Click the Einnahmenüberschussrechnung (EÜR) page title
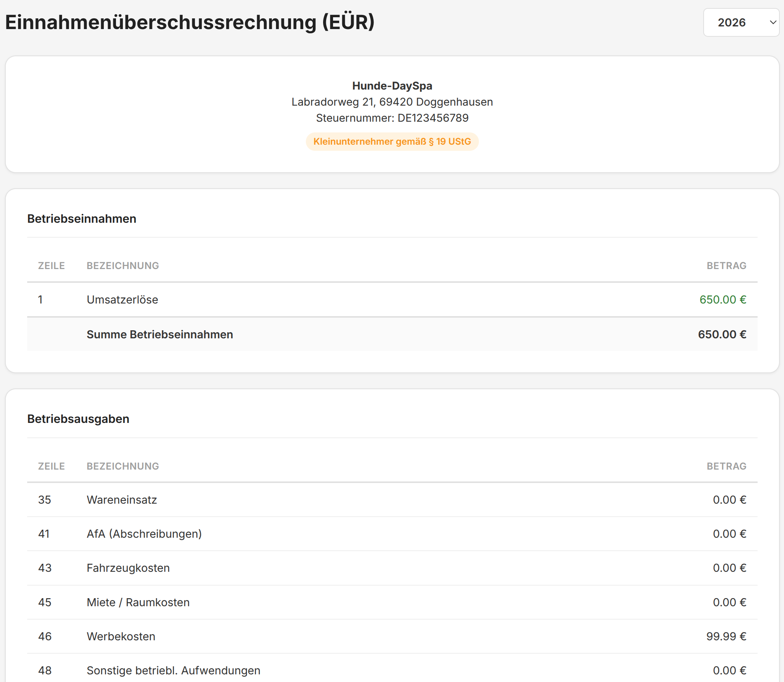 tap(190, 22)
